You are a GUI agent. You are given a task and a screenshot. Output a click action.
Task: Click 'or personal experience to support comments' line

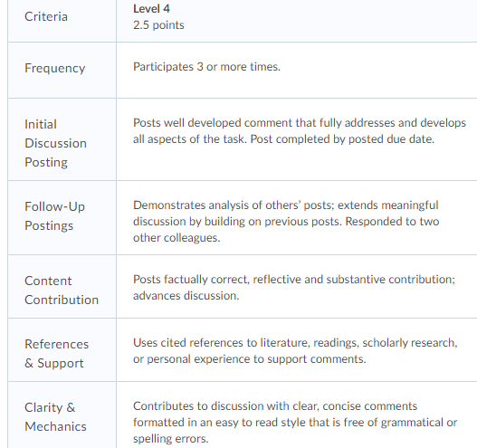point(250,359)
